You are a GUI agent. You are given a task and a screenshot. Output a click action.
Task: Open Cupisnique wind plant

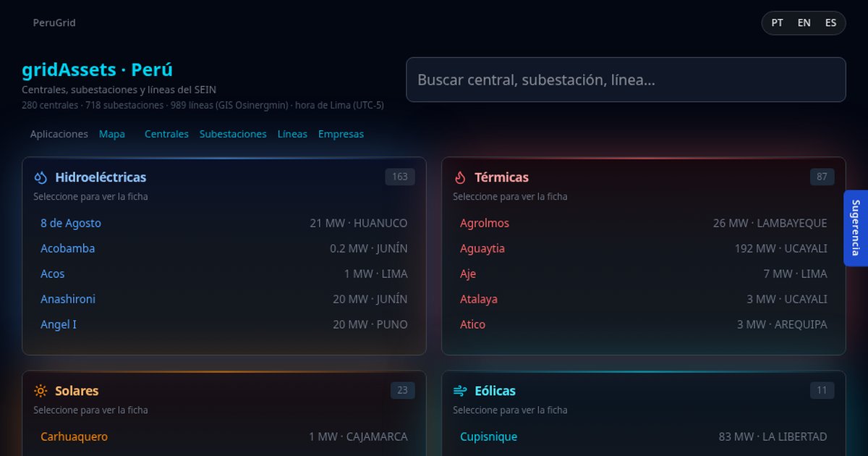[488, 436]
